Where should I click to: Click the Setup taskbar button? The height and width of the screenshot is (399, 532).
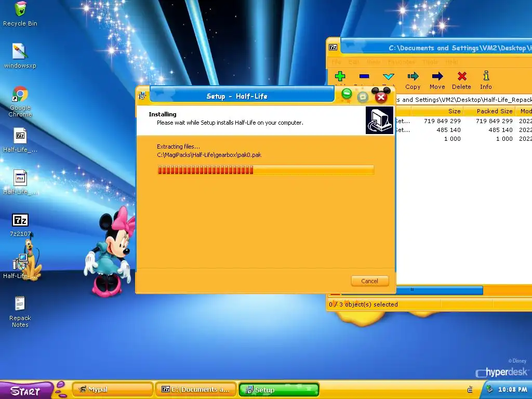(x=279, y=390)
